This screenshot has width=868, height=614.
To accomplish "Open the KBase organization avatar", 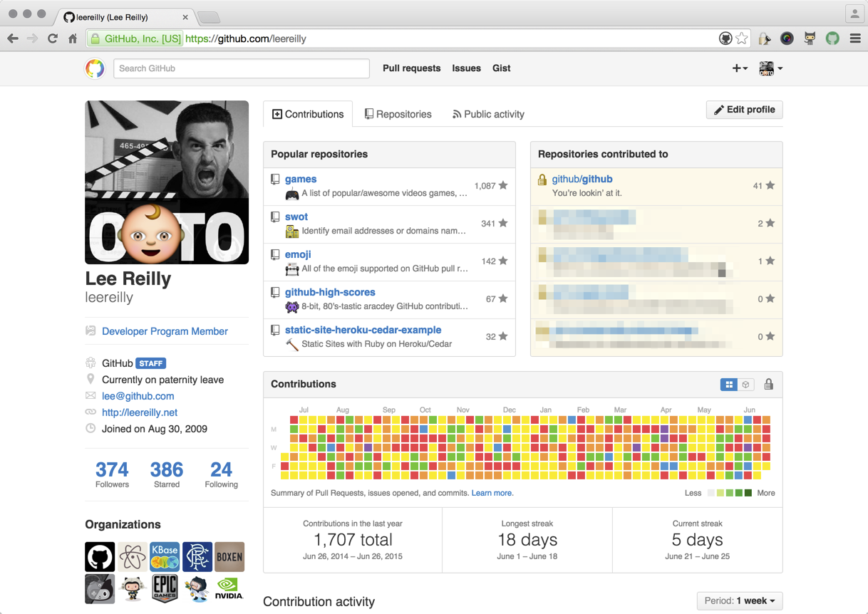I will click(x=165, y=557).
